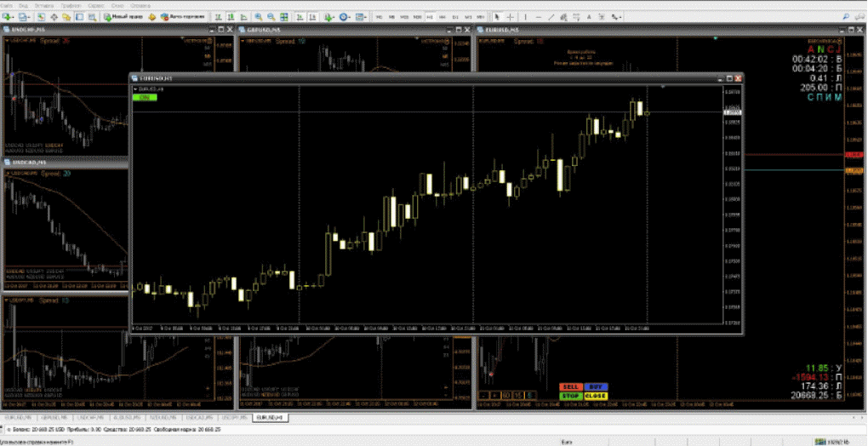Image resolution: width=868 pixels, height=446 pixels.
Task: Show the Market Watch panel
Action: coord(41,17)
